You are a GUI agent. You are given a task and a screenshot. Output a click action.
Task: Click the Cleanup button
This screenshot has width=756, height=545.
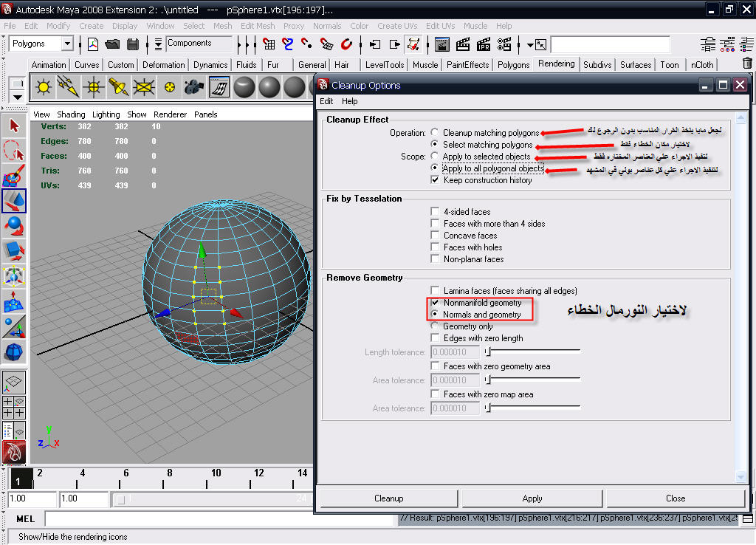coord(388,498)
